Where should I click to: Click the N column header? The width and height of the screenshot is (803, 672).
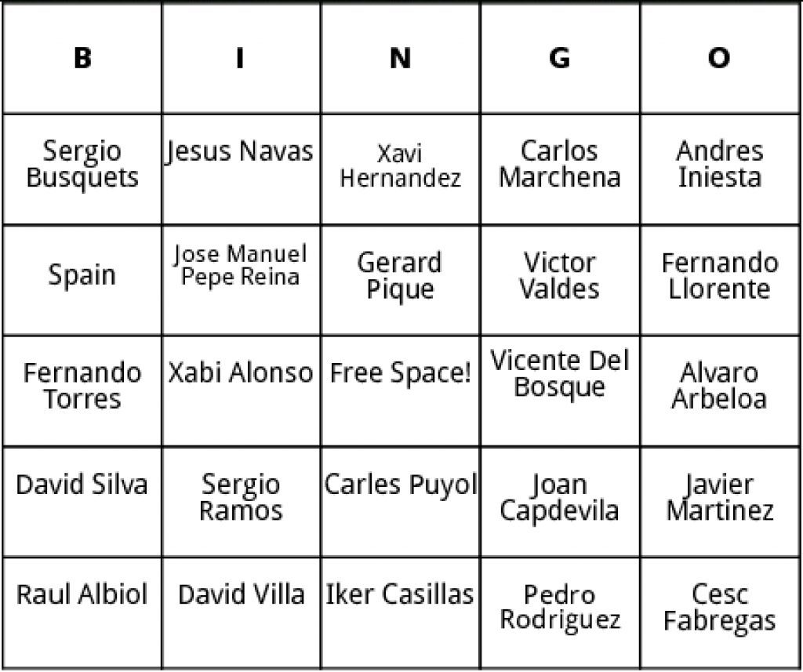[400, 59]
